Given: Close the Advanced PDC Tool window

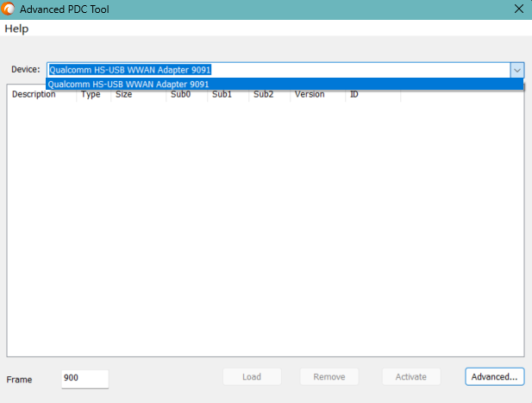Looking at the screenshot, I should (x=519, y=9).
